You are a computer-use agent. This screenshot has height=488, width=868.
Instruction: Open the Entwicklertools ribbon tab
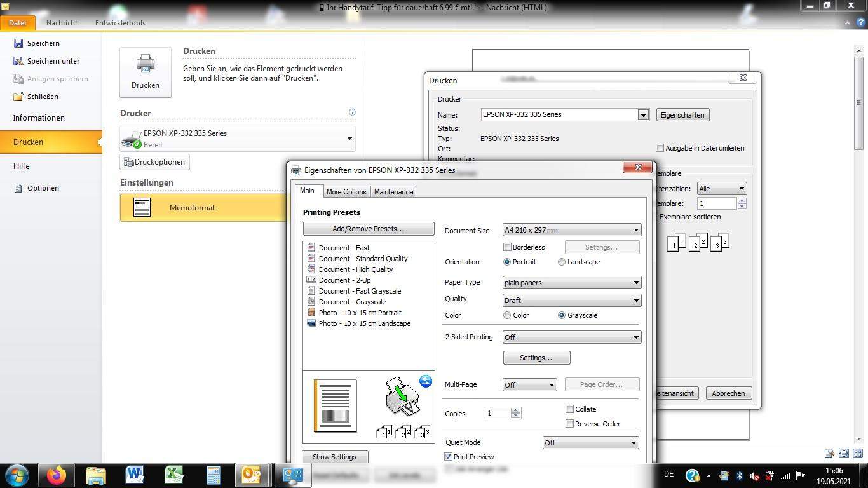(120, 22)
